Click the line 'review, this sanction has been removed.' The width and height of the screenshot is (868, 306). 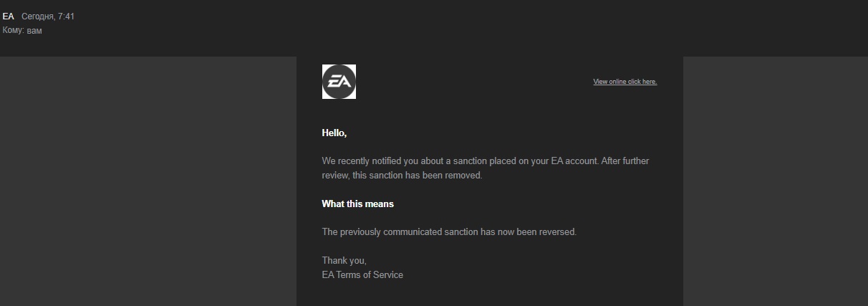pyautogui.click(x=402, y=176)
